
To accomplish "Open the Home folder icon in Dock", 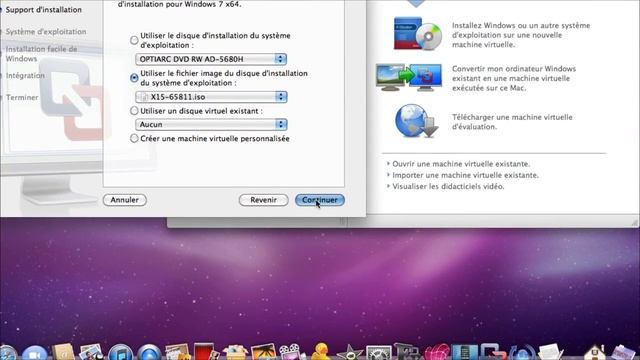I will pos(594,353).
